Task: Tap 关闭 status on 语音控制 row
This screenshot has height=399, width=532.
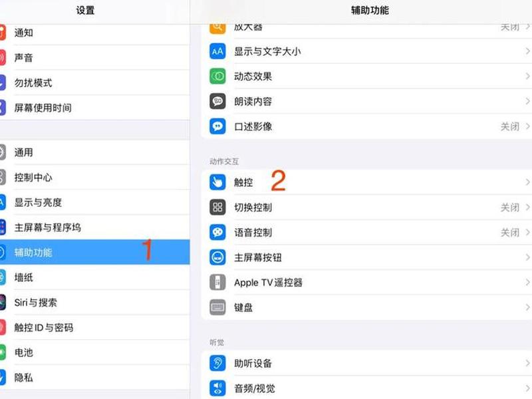Action: 510,232
